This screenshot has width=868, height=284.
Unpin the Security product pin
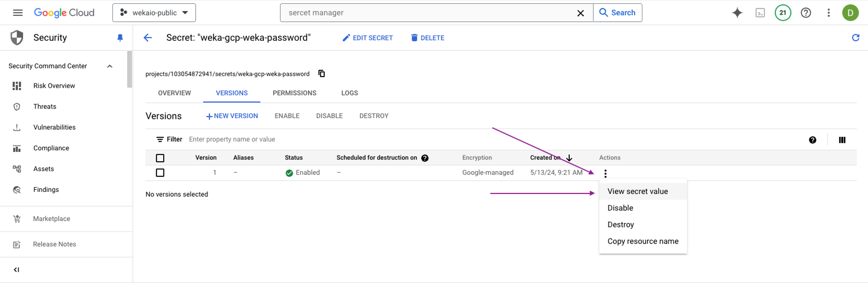click(x=120, y=38)
